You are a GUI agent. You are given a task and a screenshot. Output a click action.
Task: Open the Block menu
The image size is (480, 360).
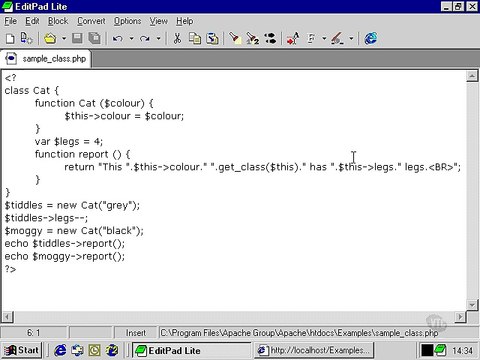58,21
